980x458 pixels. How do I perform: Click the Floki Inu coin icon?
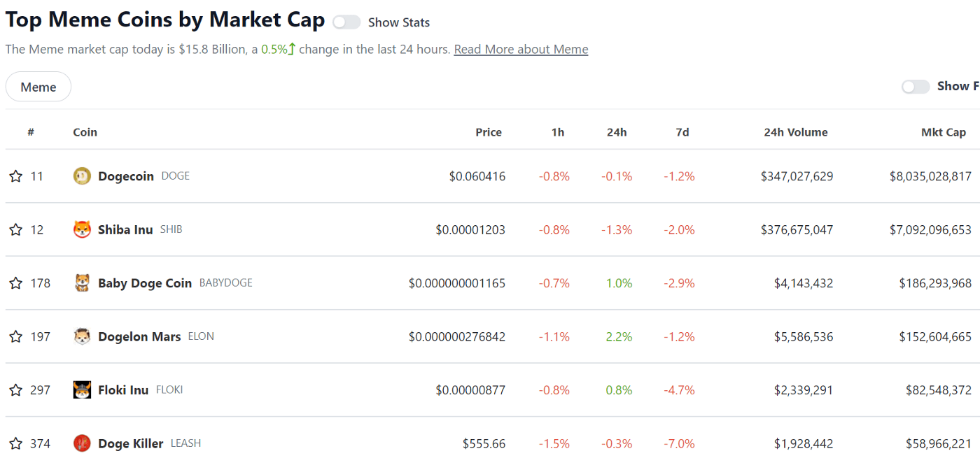pos(82,390)
